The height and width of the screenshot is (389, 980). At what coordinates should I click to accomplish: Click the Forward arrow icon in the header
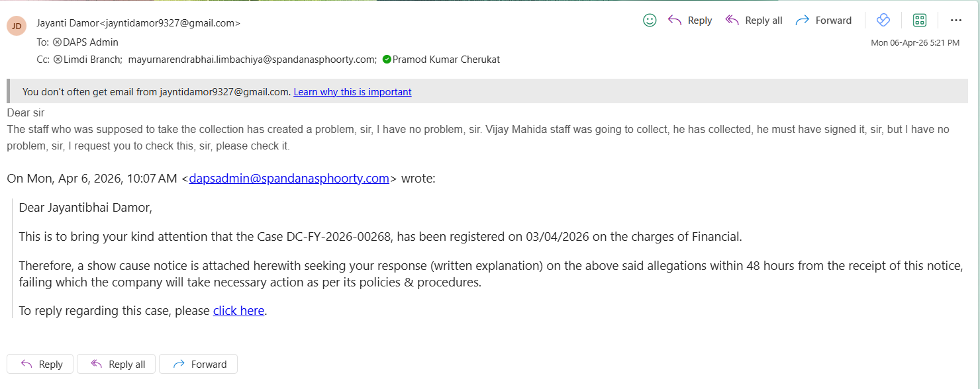point(802,21)
